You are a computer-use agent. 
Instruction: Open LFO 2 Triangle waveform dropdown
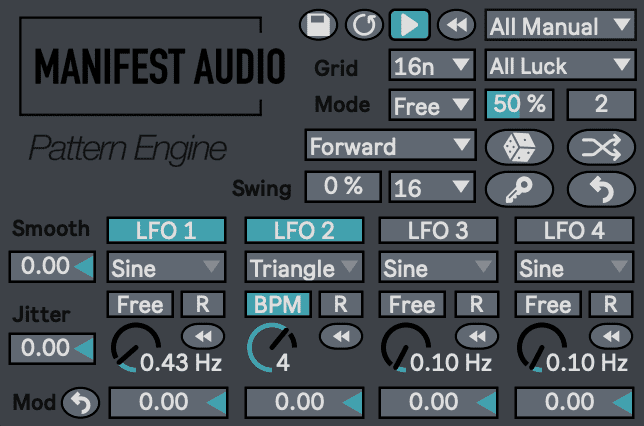[304, 267]
